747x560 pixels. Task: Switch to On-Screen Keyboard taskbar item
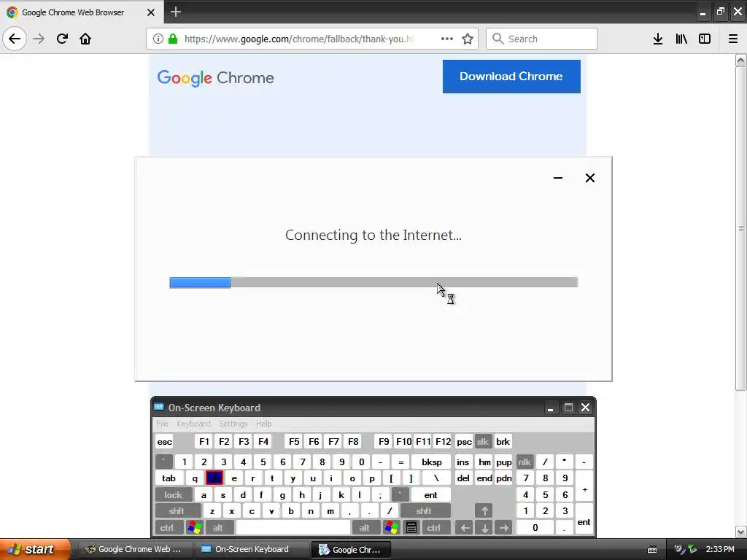pos(251,549)
